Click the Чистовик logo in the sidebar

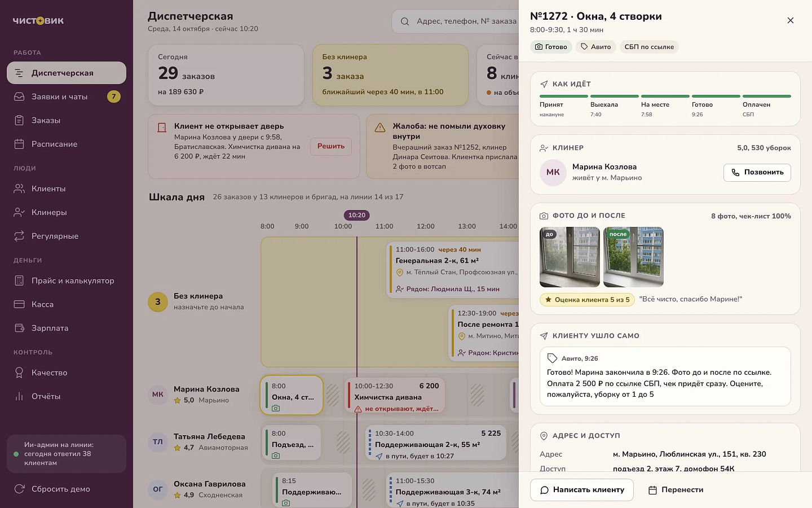pyautogui.click(x=38, y=21)
